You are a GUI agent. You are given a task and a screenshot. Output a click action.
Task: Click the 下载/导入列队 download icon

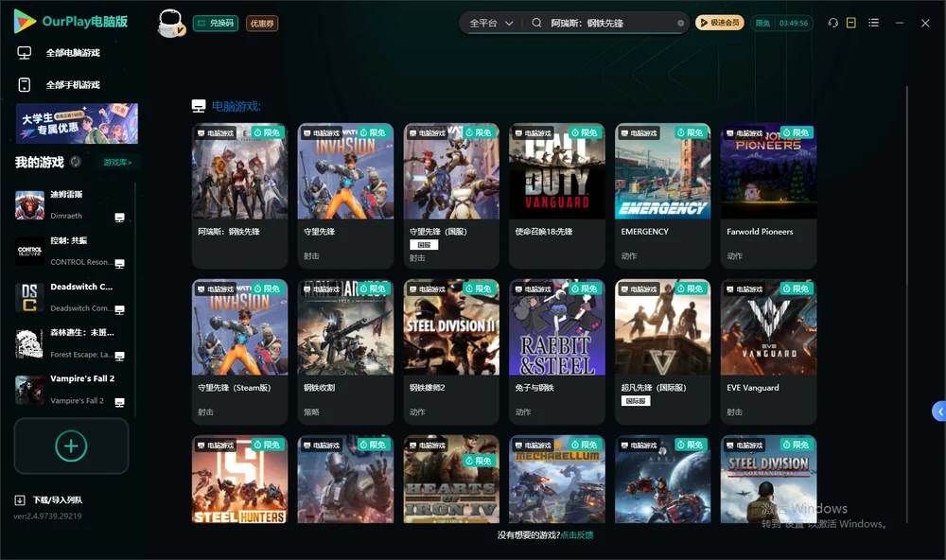(x=20, y=499)
